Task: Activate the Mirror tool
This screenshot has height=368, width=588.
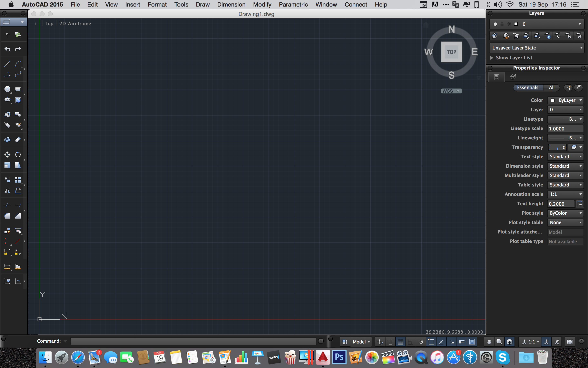Action: click(7, 191)
